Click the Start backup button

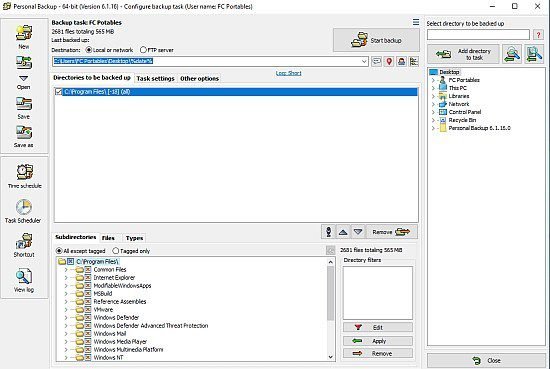tap(376, 40)
